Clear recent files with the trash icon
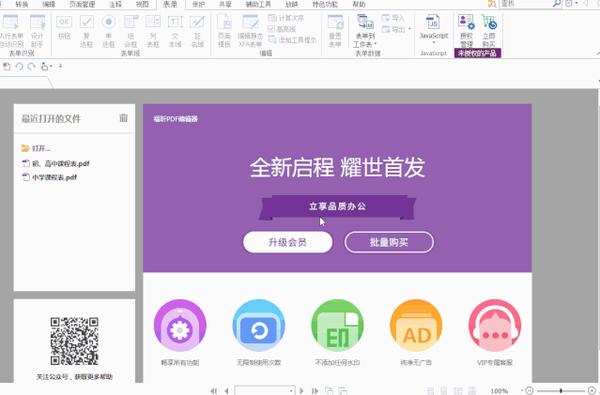This screenshot has height=395, width=600. 123,118
